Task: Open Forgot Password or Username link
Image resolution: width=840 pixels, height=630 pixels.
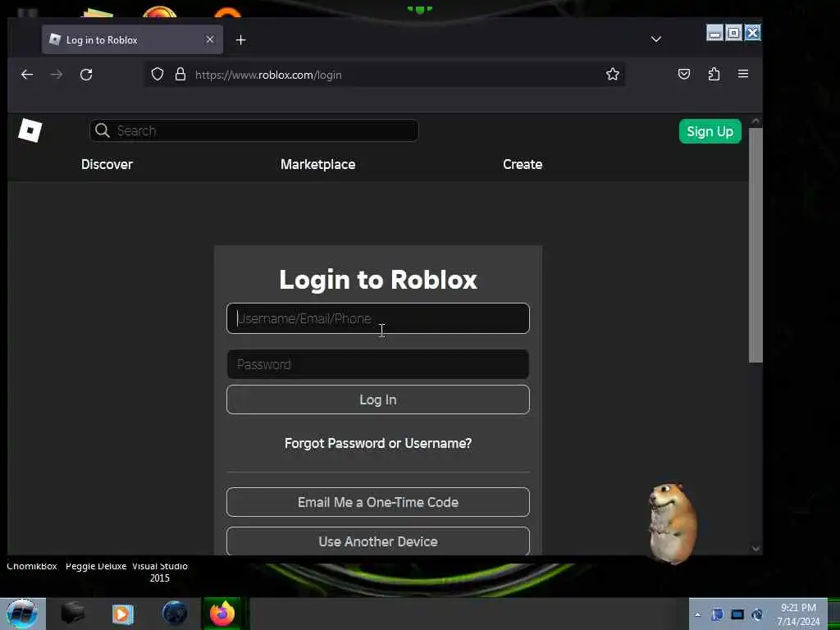Action: click(x=377, y=444)
